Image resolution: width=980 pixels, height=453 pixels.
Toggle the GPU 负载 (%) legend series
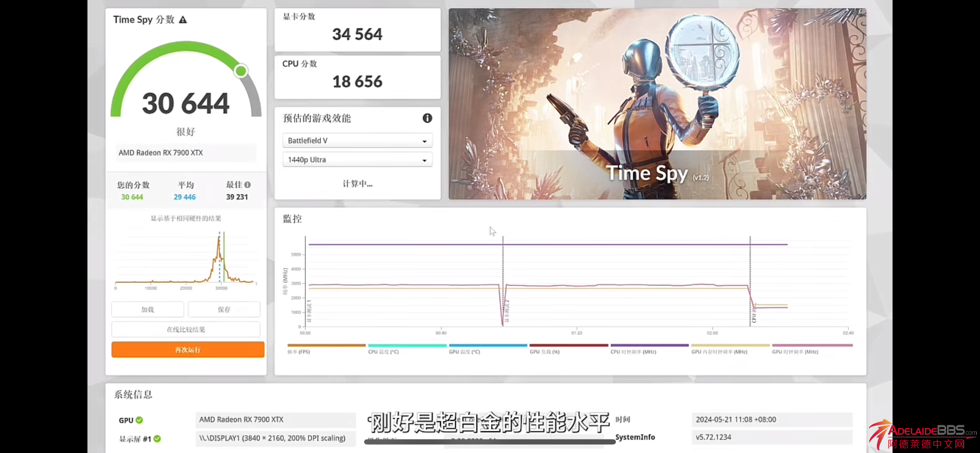pos(545,352)
